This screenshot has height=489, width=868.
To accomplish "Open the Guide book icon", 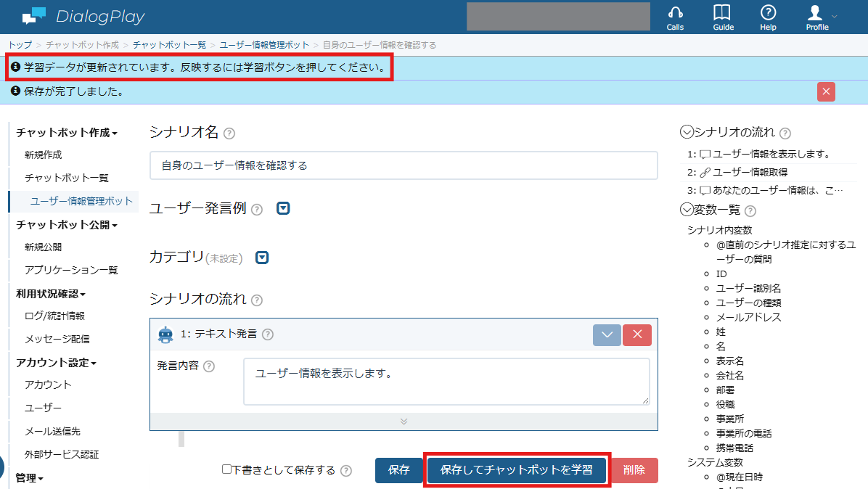I will [x=722, y=17].
